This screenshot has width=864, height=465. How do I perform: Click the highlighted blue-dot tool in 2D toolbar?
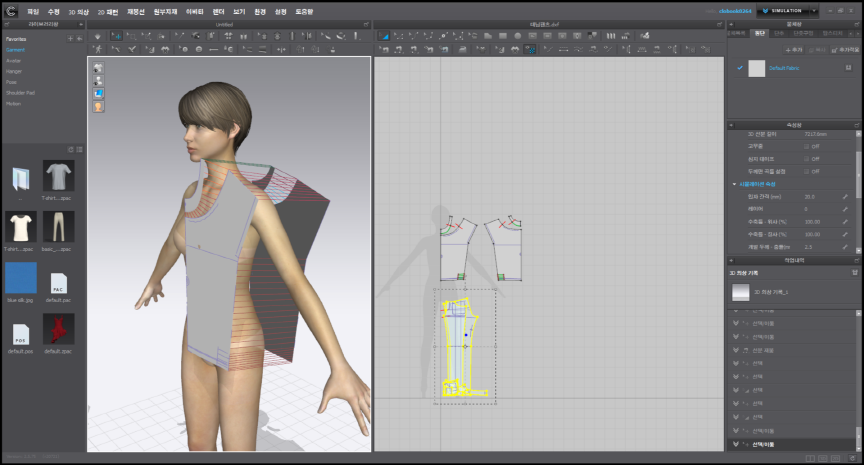pos(530,50)
